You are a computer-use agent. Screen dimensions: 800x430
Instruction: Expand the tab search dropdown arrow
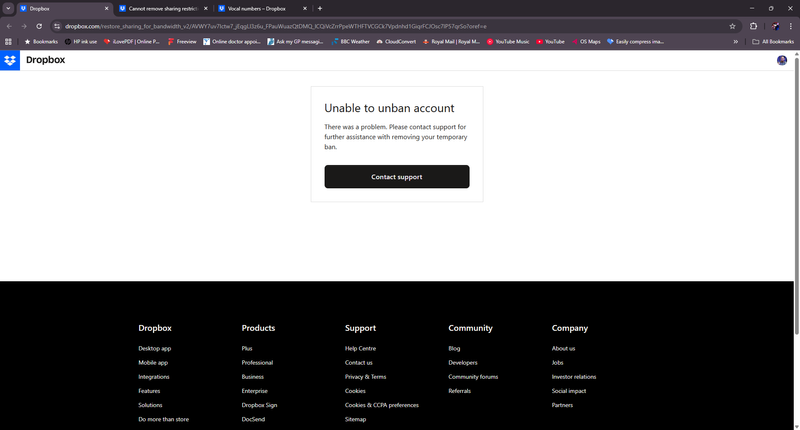coord(8,8)
